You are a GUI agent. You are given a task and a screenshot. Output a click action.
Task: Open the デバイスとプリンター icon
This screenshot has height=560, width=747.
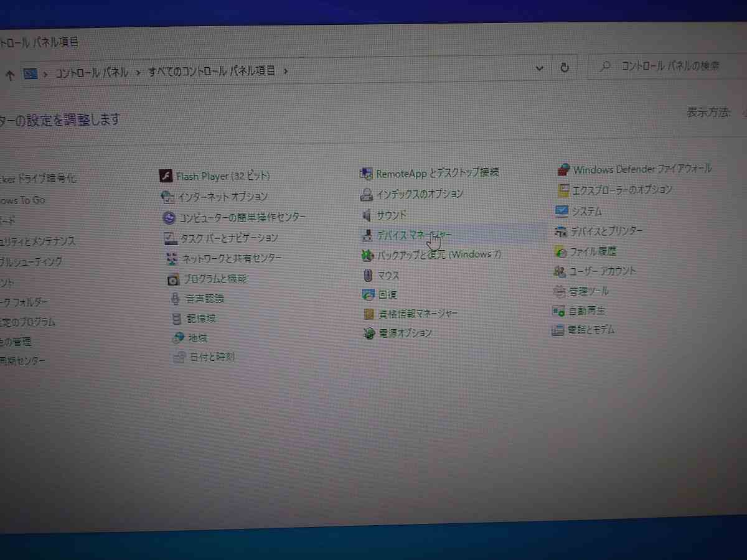(560, 232)
